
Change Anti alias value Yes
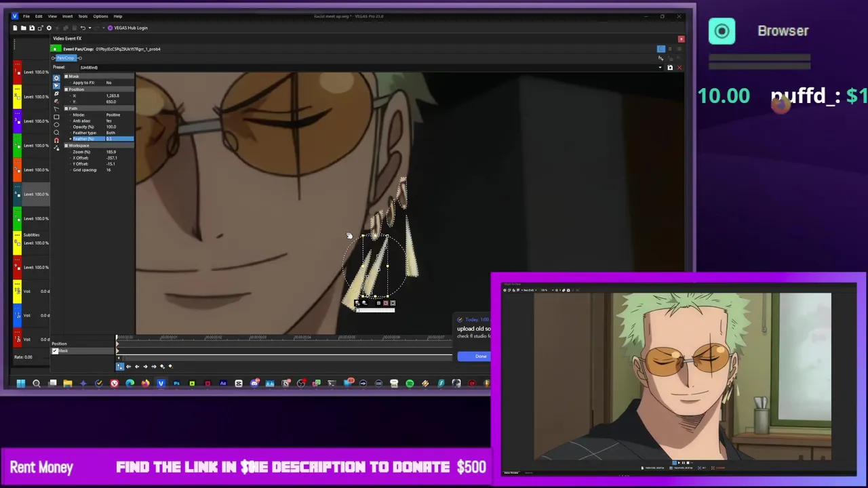[108, 121]
